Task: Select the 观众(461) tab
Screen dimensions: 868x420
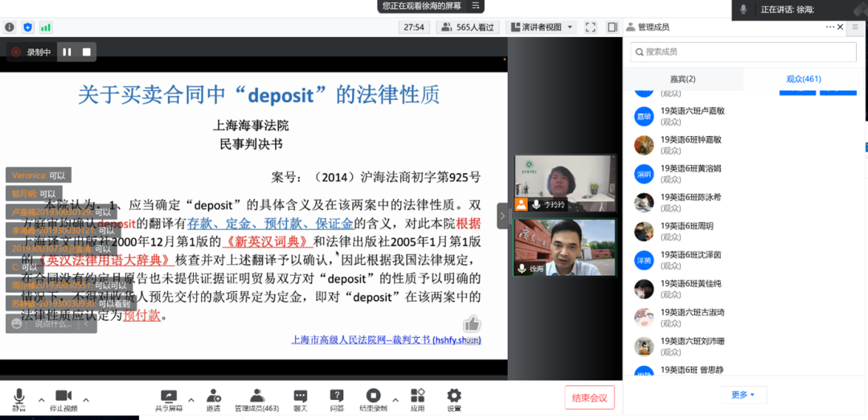Action: tap(803, 79)
